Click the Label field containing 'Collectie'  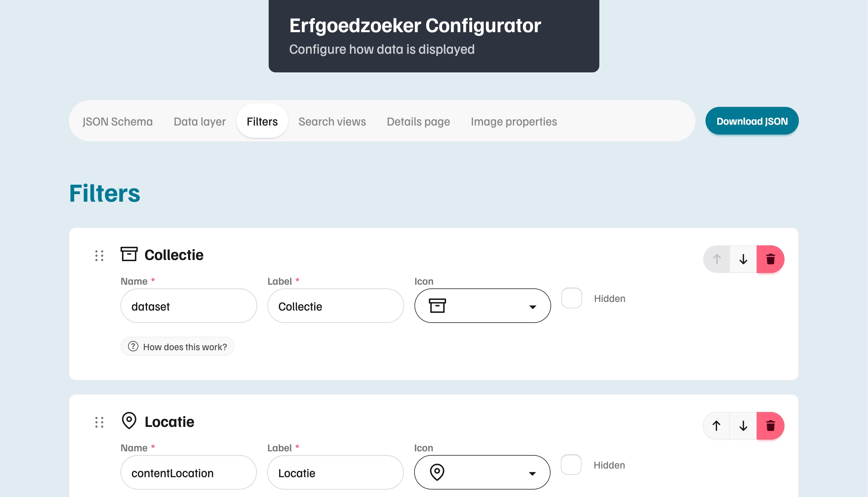tap(336, 306)
